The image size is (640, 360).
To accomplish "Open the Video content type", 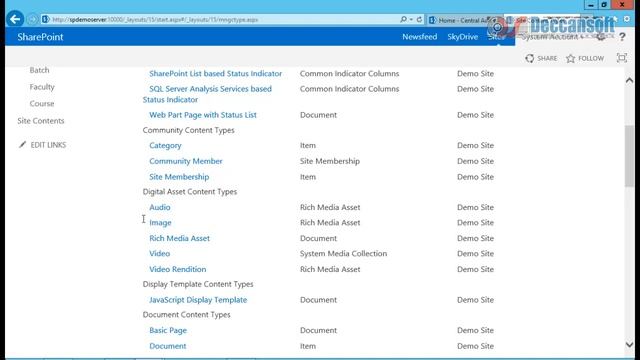I will tap(159, 253).
